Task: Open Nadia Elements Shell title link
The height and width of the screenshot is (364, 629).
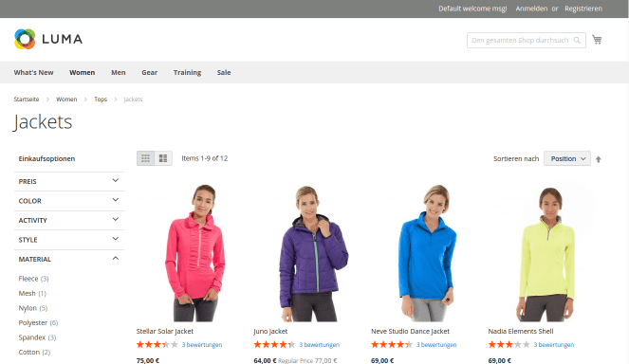Action: pyautogui.click(x=521, y=331)
